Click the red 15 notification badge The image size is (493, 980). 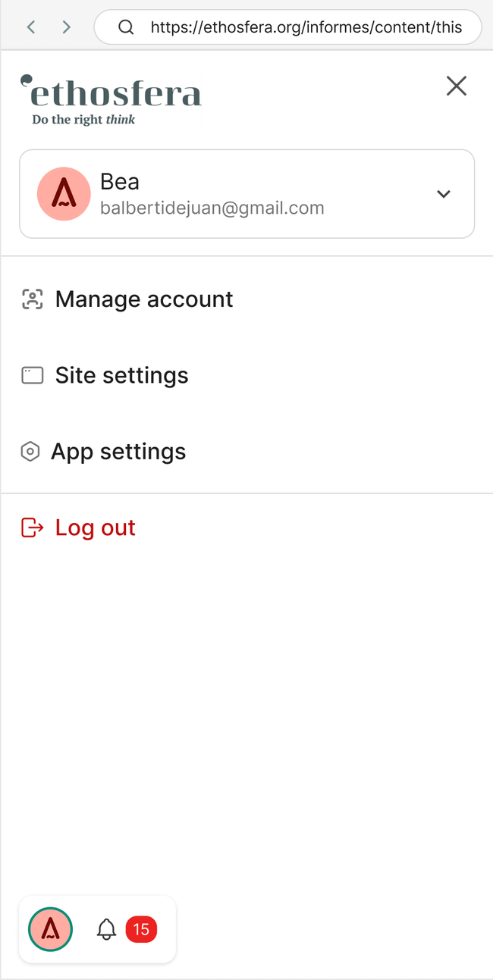(x=141, y=929)
